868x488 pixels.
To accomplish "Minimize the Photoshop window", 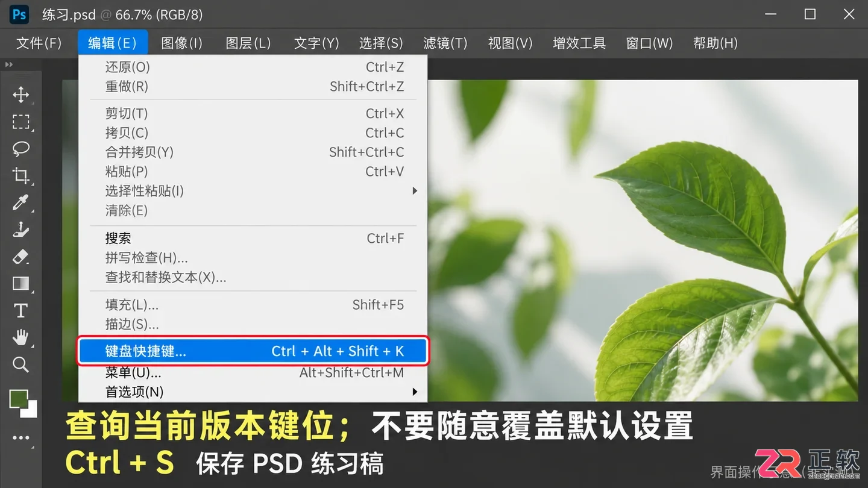I will tap(772, 14).
